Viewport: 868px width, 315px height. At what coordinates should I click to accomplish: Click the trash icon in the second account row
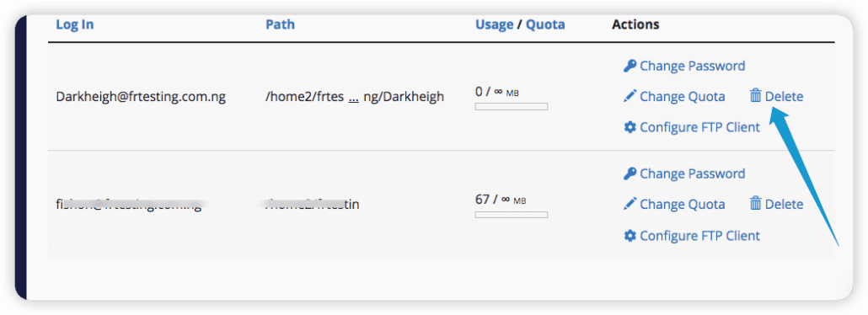[x=756, y=203]
